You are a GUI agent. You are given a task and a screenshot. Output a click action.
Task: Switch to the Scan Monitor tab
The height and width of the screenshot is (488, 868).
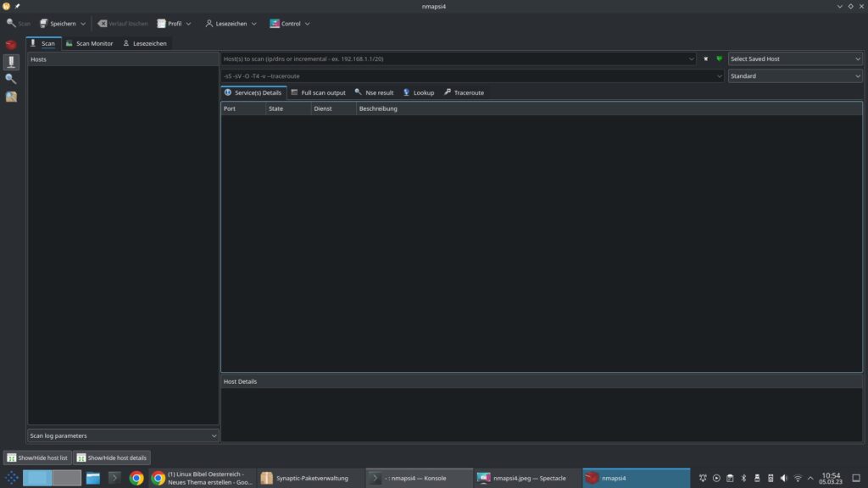[89, 43]
